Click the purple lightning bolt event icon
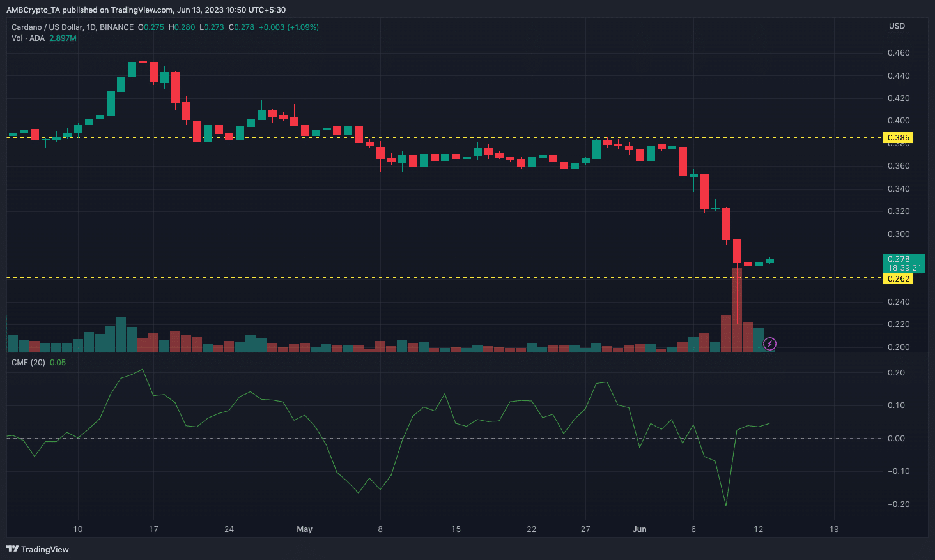The width and height of the screenshot is (935, 560). click(770, 344)
